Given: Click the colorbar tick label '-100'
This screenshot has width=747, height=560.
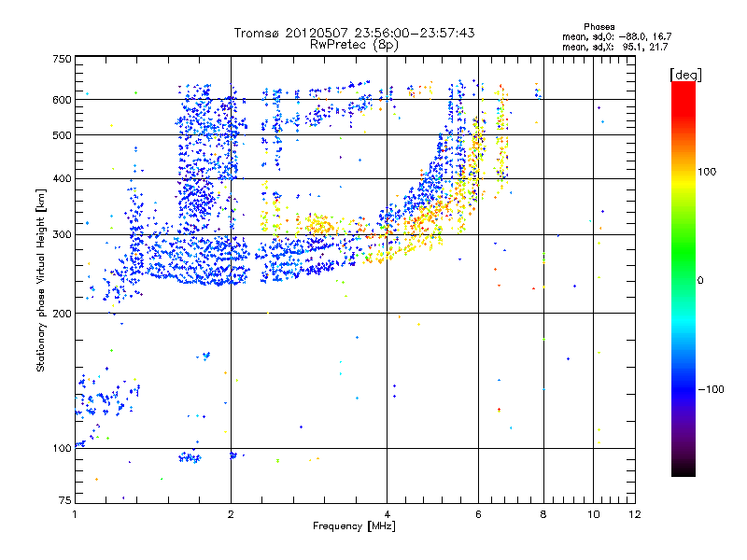Looking at the screenshot, I should point(712,389).
